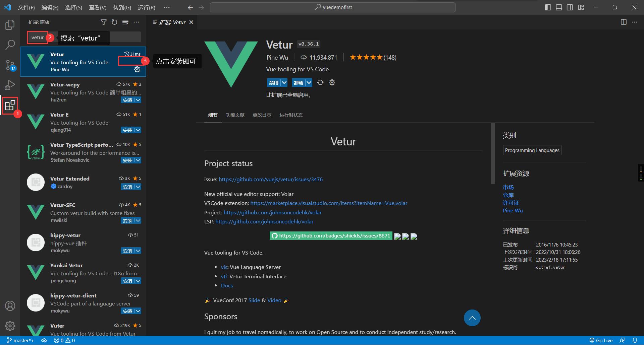The image size is (644, 345).
Task: Open the 仓库 (Repository) resource link
Action: tap(508, 195)
